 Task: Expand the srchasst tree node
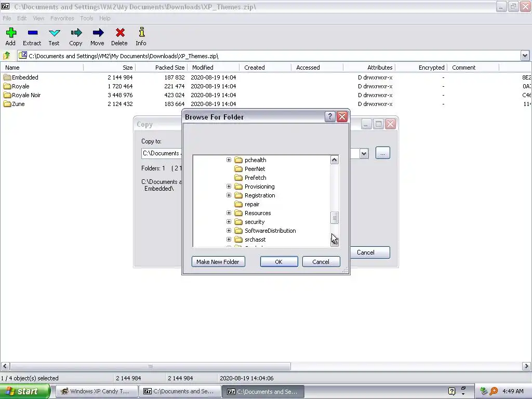[x=229, y=239]
